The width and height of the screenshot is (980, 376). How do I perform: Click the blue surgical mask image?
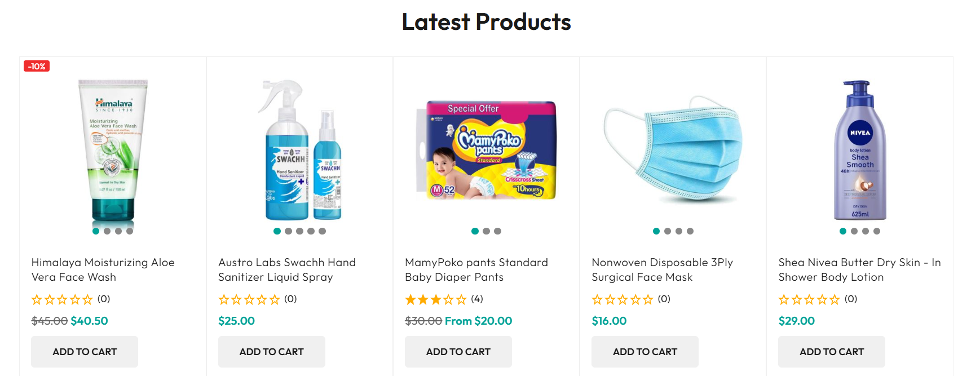pos(673,149)
